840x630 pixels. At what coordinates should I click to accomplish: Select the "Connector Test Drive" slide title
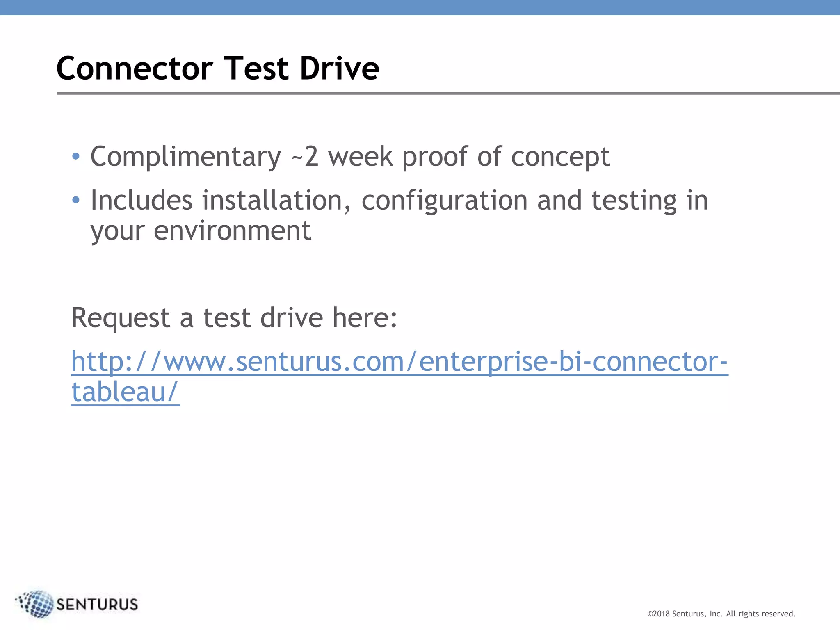tap(218, 68)
